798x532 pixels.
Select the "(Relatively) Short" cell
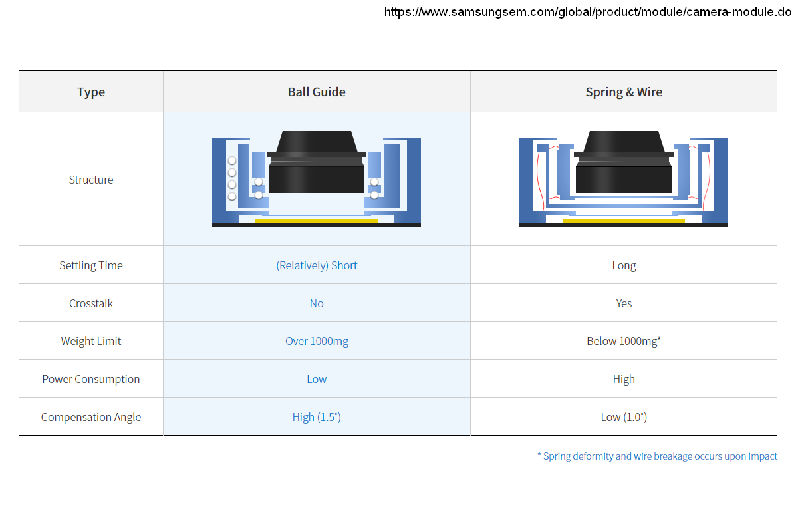[x=317, y=265]
